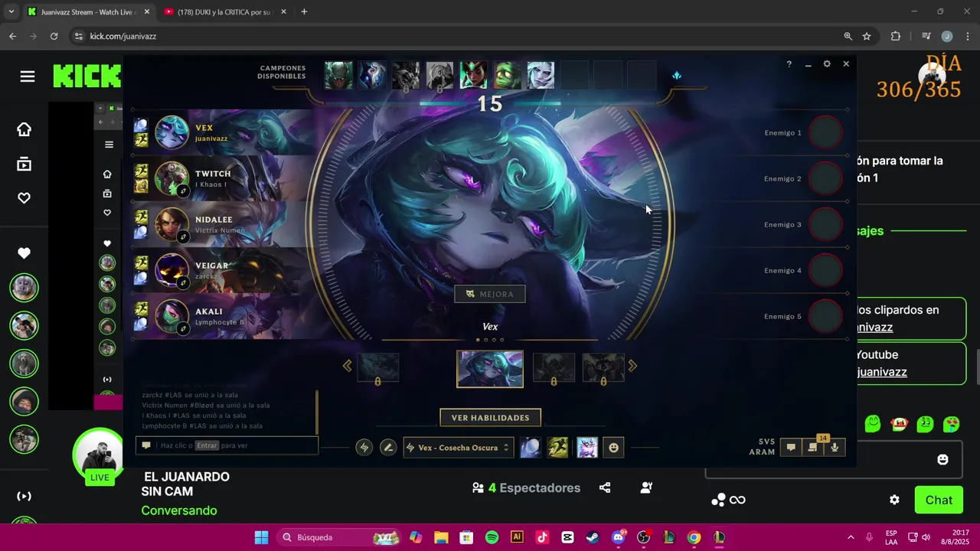This screenshot has width=980, height=551.
Task: Click the Kick logo
Action: click(87, 76)
